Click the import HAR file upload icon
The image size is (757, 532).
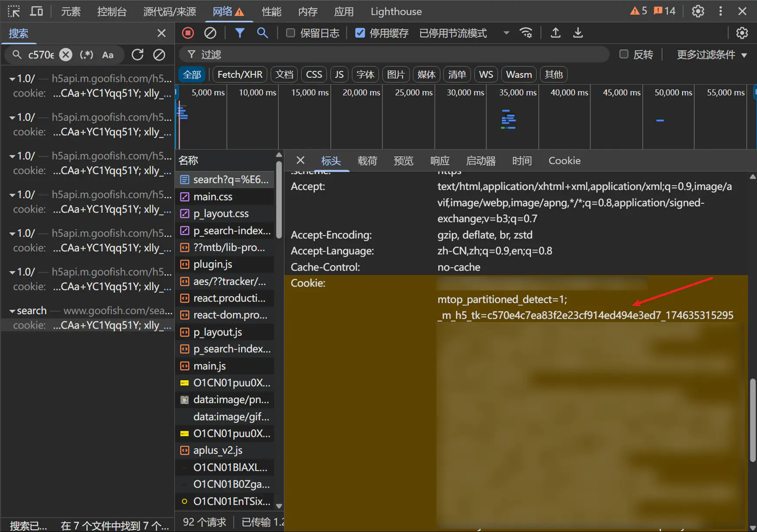click(555, 33)
